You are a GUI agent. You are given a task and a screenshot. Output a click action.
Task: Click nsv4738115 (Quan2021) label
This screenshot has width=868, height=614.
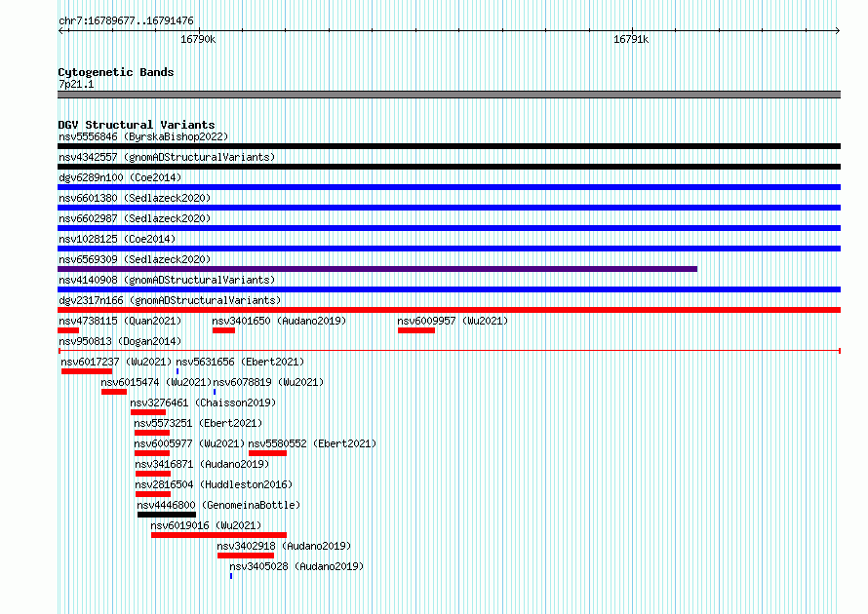120,321
